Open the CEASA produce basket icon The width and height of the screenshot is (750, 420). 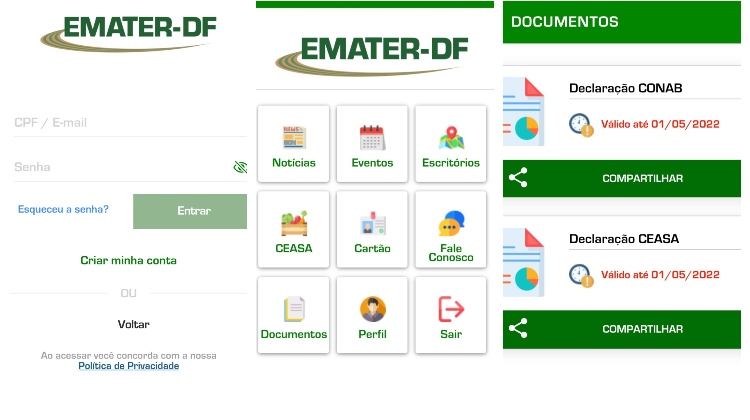[x=294, y=224]
